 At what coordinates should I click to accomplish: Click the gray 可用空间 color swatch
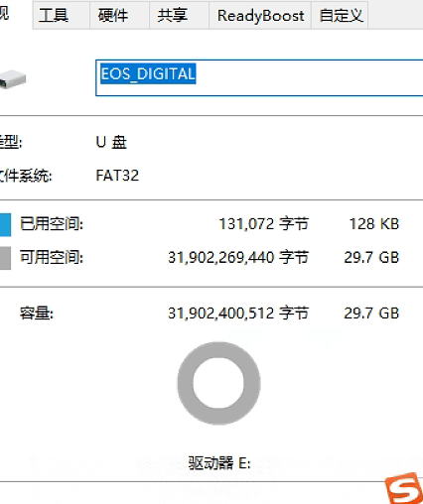point(5,258)
